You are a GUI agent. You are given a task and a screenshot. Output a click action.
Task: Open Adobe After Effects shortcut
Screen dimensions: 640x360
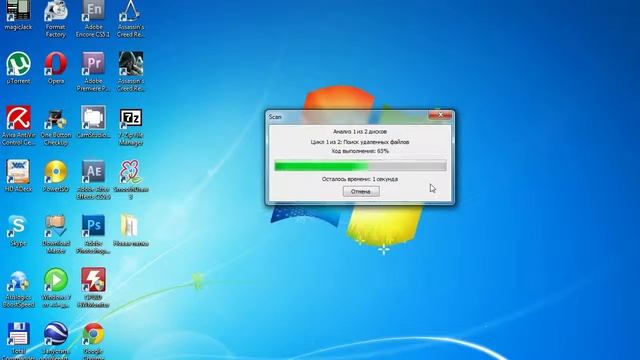pyautogui.click(x=93, y=180)
